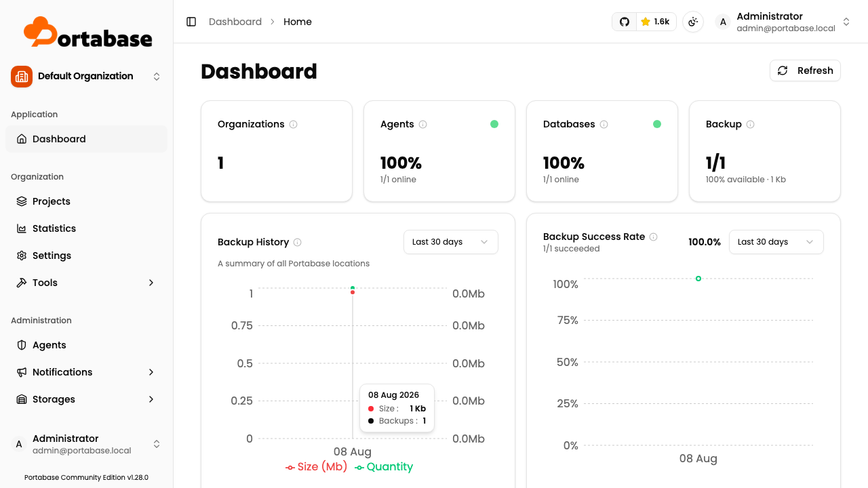The height and width of the screenshot is (488, 868).
Task: Click the green data point on success chart
Action: (698, 279)
